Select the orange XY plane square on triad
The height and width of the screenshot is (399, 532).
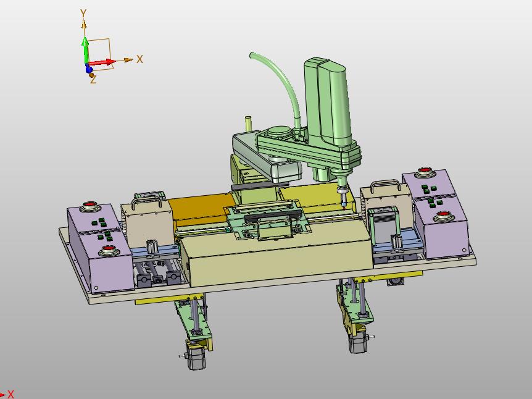[98, 54]
